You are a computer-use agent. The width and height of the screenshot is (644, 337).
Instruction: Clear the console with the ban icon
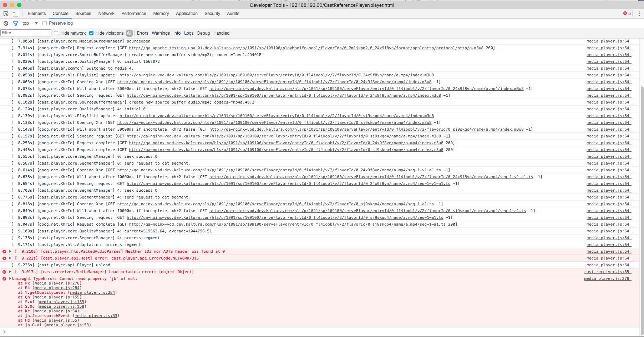pos(6,23)
